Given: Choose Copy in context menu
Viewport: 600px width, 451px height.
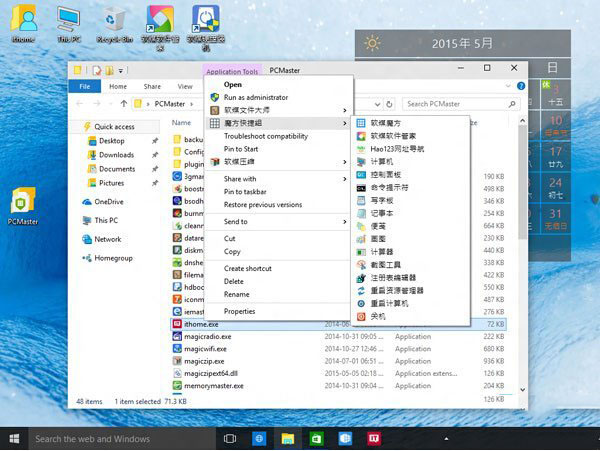Looking at the screenshot, I should [x=279, y=252].
